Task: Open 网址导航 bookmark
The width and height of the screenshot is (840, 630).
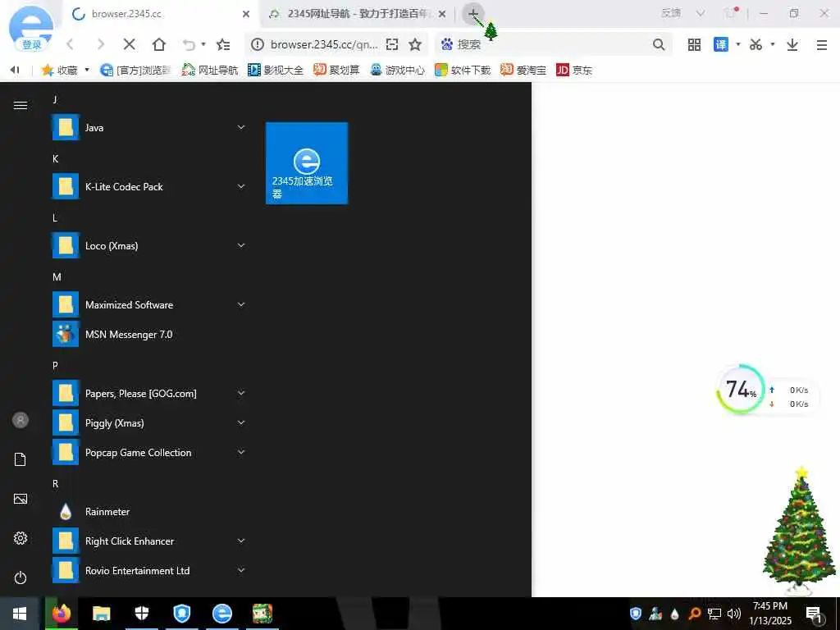Action: click(x=209, y=71)
